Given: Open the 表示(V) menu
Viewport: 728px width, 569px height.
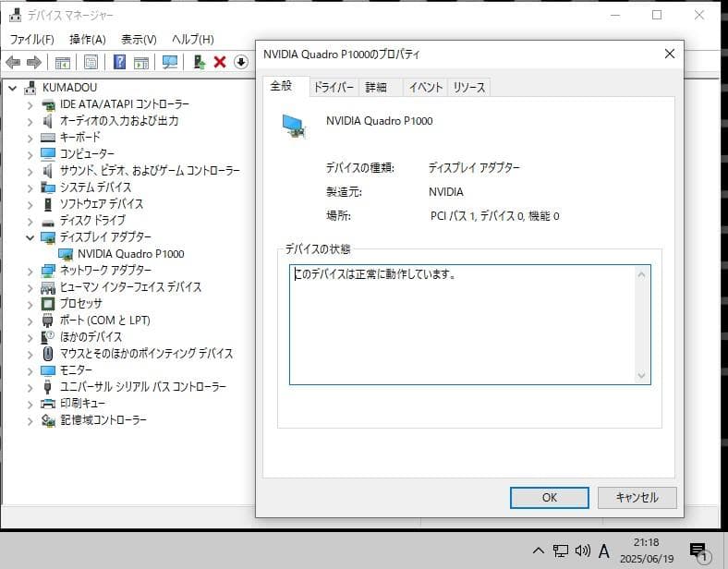Looking at the screenshot, I should click(139, 40).
